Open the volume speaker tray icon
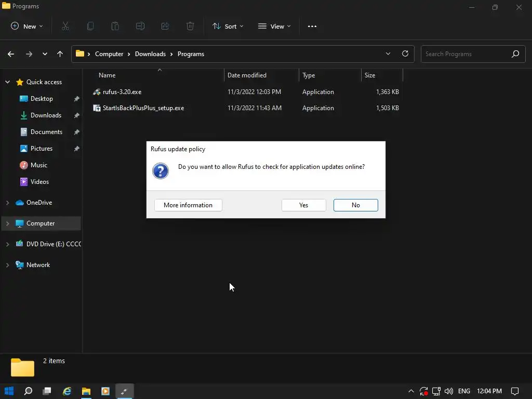The width and height of the screenshot is (532, 399). tap(449, 391)
